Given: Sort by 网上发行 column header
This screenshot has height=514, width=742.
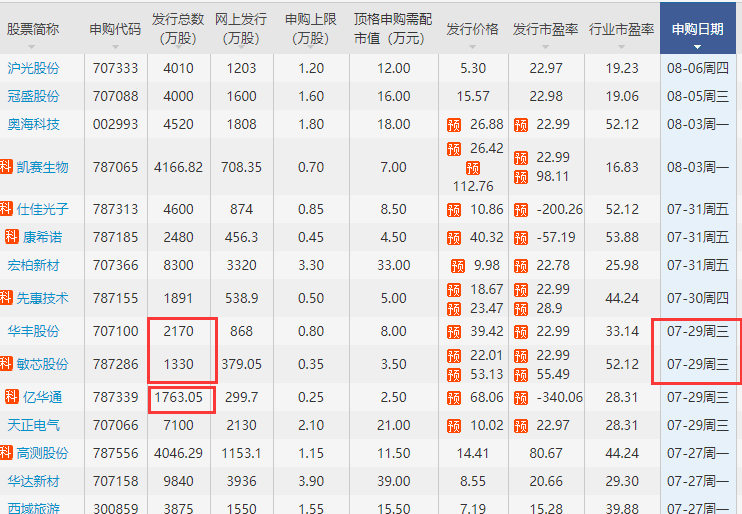Looking at the screenshot, I should [241, 28].
